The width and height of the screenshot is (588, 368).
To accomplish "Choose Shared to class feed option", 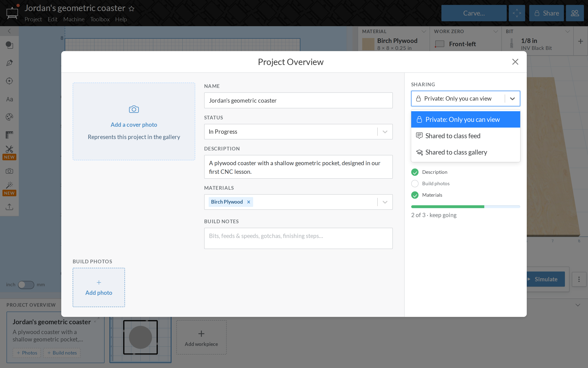I will (x=465, y=136).
